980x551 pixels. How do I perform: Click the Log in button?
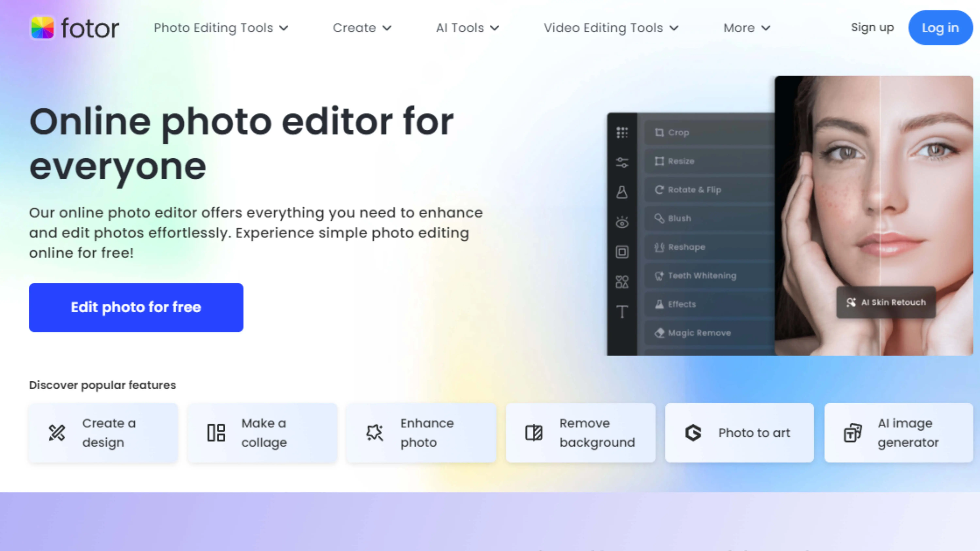[940, 28]
